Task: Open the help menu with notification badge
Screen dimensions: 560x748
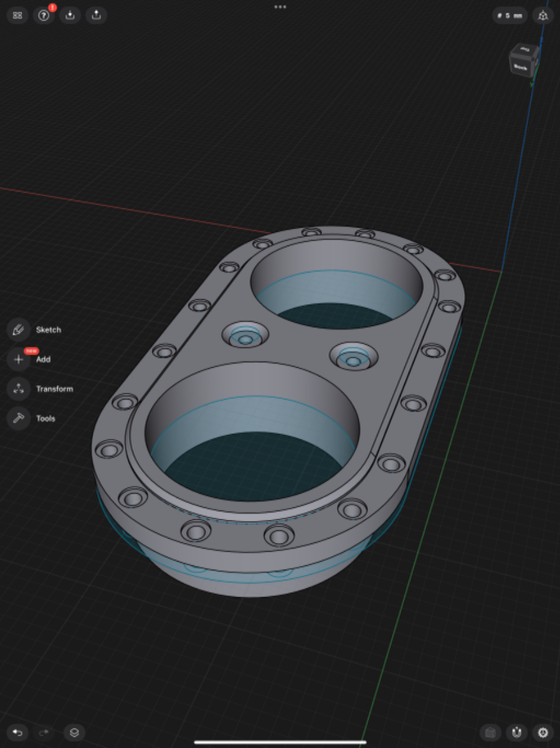Action: point(44,16)
